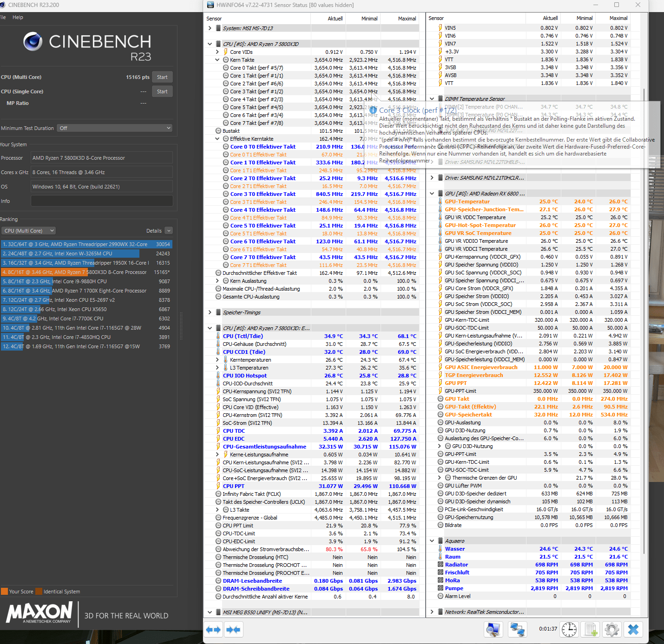The height and width of the screenshot is (644, 664).
Task: Click the lightning icon beside GPU PPT row
Action: (x=440, y=383)
